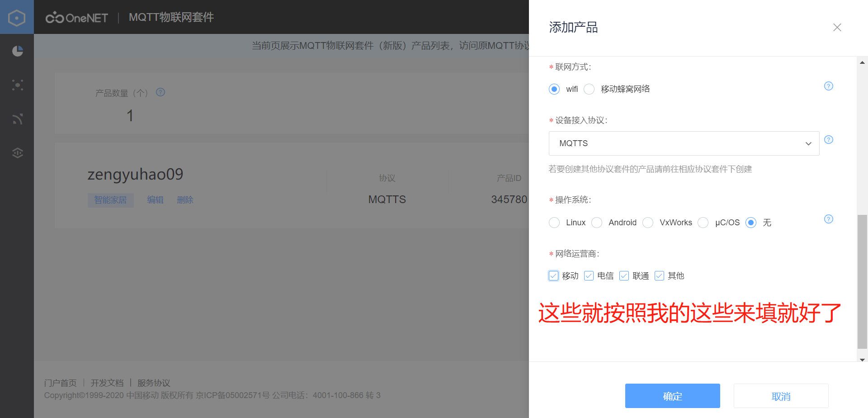Open help tooltip beside 操作系统
This screenshot has height=418, width=868.
[828, 219]
